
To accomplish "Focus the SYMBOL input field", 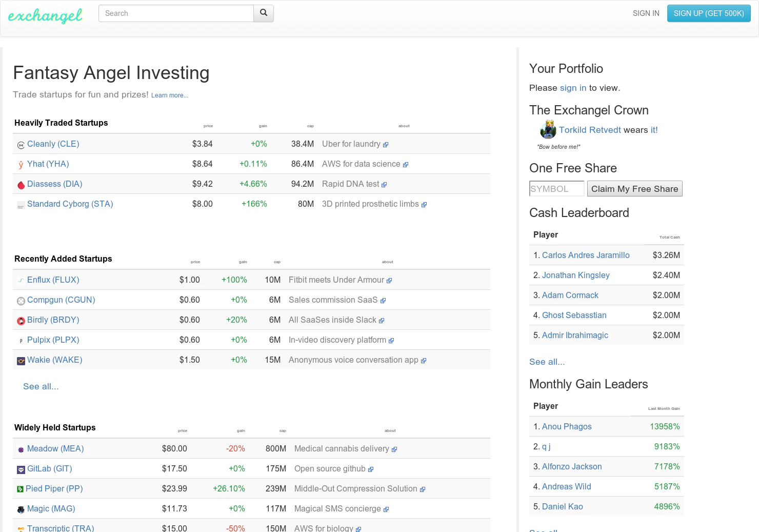I will click(x=556, y=189).
